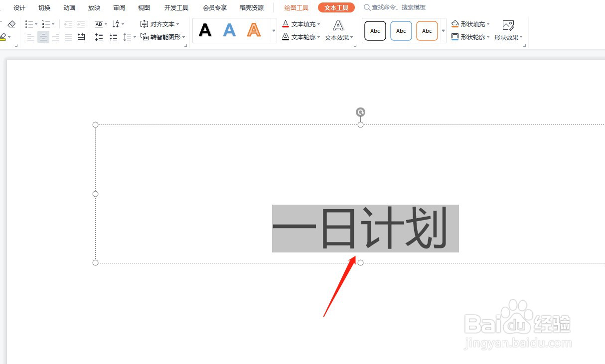Switch to the 开发工具 tab
The image size is (605, 364).
(x=176, y=7)
